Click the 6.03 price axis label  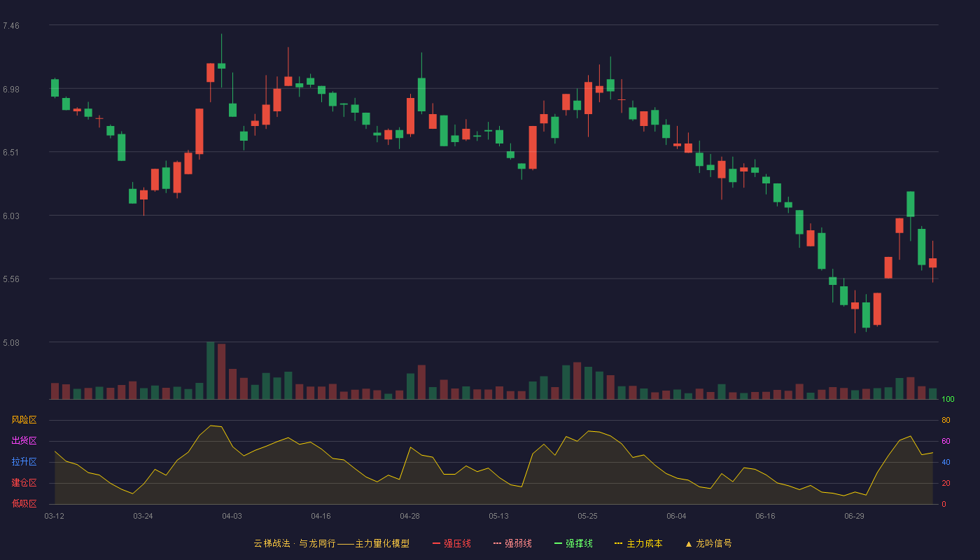11,216
